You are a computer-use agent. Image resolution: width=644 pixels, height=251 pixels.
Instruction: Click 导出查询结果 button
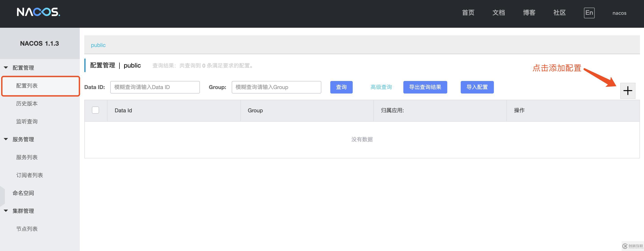tap(425, 87)
